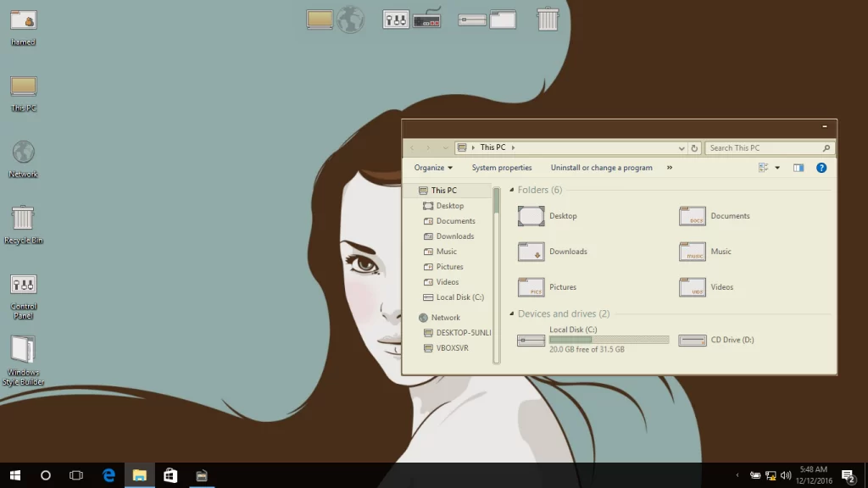
Task: Refresh the This PC address bar
Action: 694,148
